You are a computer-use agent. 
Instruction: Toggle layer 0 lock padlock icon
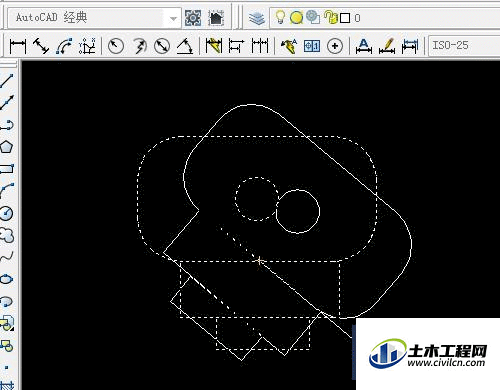point(330,17)
